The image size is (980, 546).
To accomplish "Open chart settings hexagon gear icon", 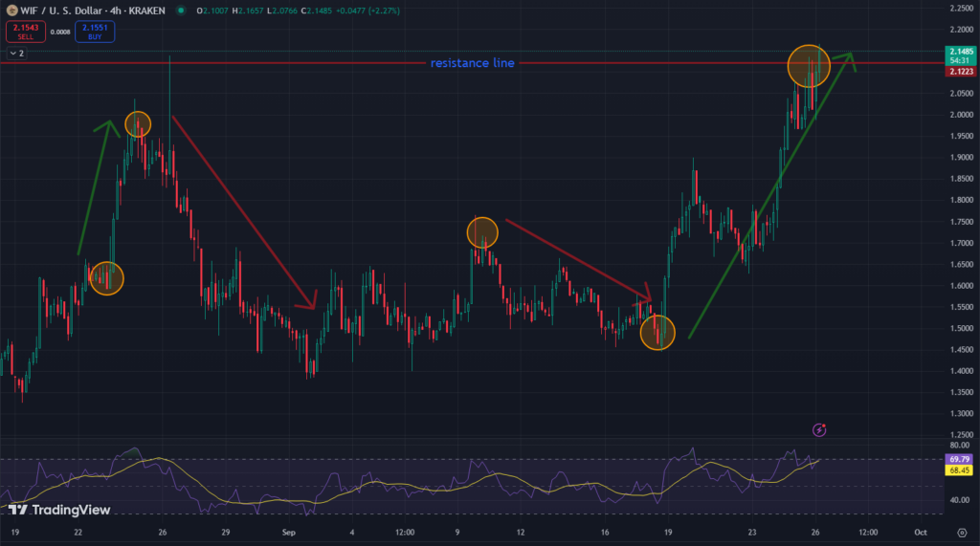I will 962,533.
